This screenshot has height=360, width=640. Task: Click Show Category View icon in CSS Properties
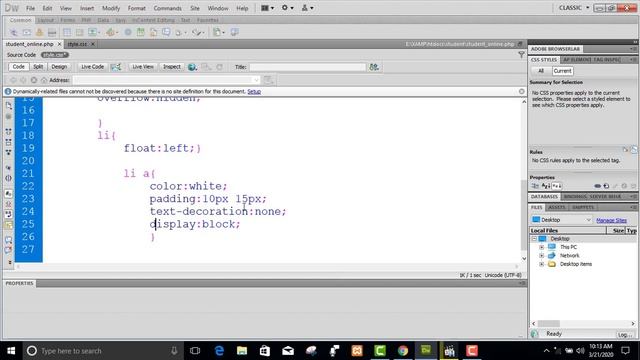click(x=535, y=186)
